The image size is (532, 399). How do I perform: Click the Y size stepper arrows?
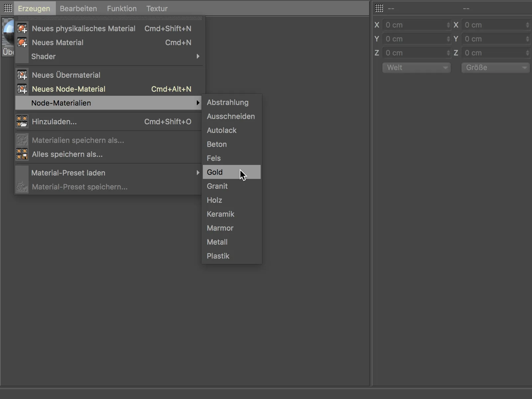point(527,39)
